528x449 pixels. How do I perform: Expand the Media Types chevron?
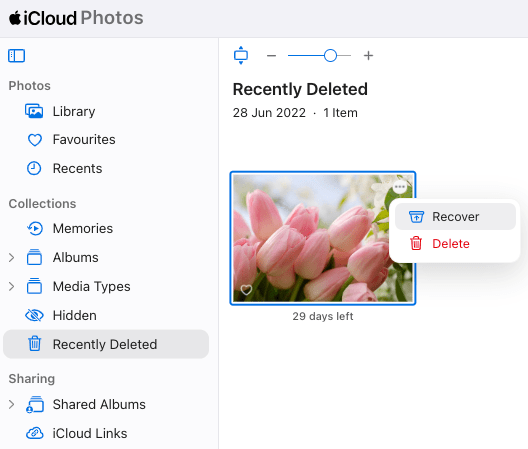point(11,286)
